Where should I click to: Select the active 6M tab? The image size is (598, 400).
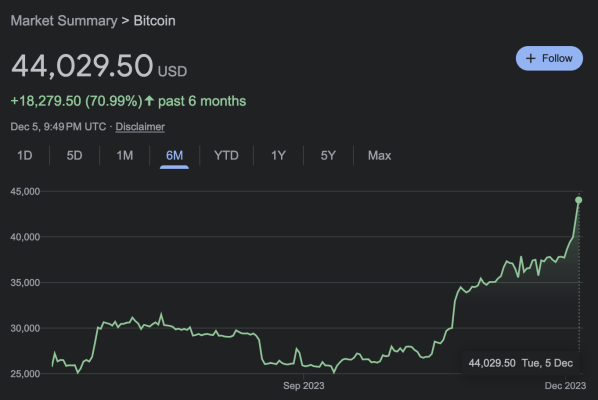pos(174,156)
